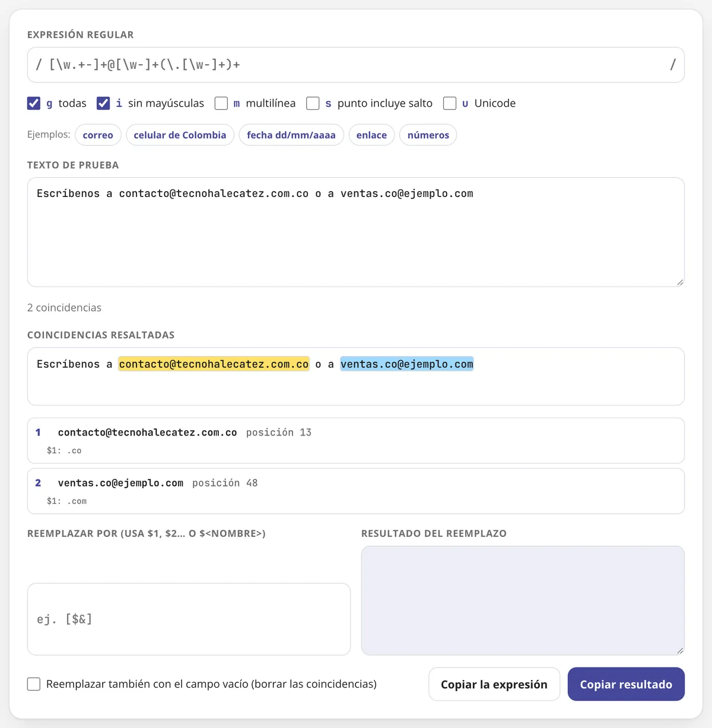Check Reemplazar también con el campo vacío
The height and width of the screenshot is (728, 712).
34,684
